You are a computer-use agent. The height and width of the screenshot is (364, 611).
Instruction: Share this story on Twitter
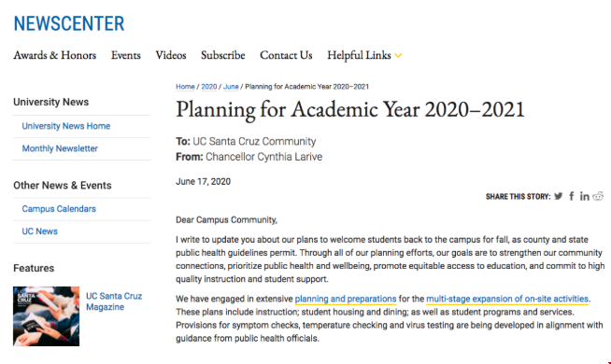[x=559, y=196]
